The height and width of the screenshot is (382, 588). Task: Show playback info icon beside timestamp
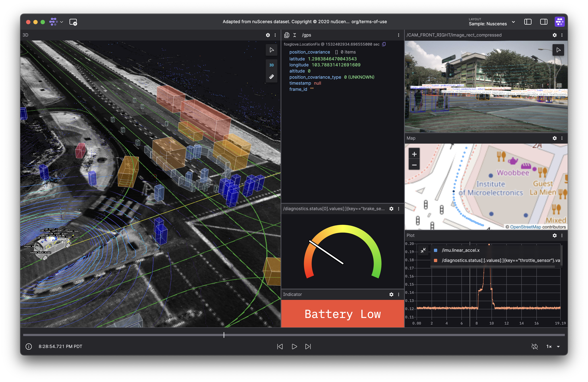tap(29, 347)
